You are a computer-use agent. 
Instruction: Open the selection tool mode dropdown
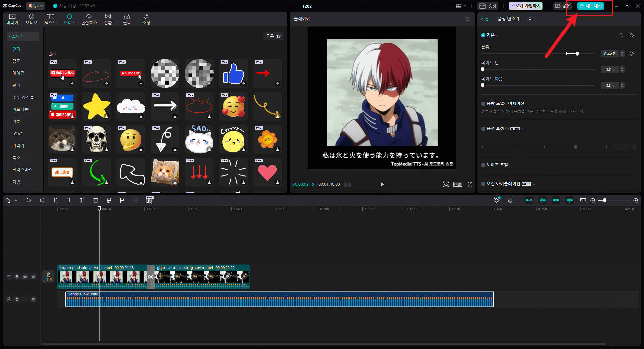tap(16, 201)
